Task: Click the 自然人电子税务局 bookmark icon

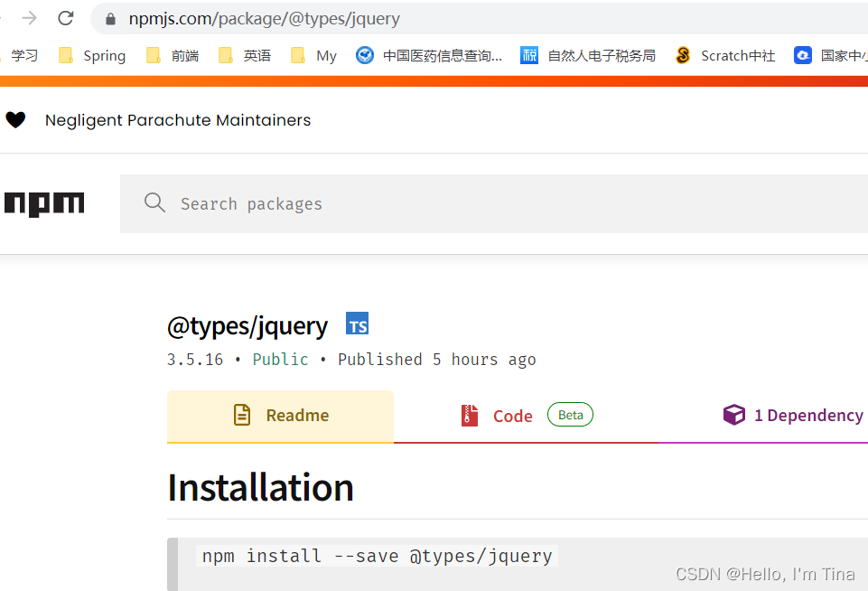Action: click(x=528, y=55)
